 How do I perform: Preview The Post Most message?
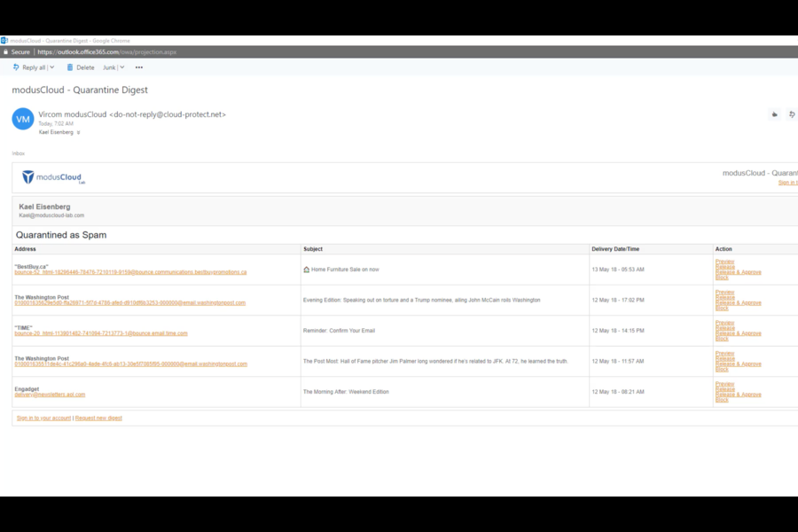click(724, 353)
